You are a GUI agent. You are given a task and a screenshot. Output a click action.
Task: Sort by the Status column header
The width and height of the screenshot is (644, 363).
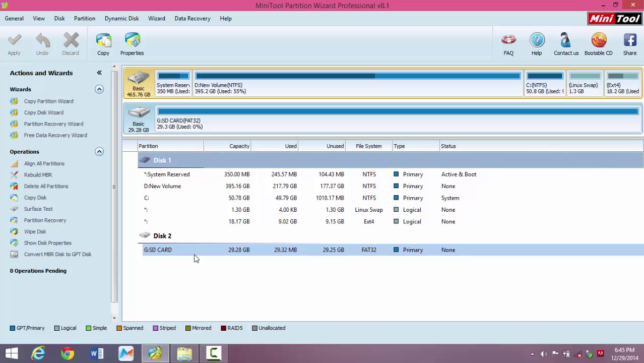click(x=542, y=146)
